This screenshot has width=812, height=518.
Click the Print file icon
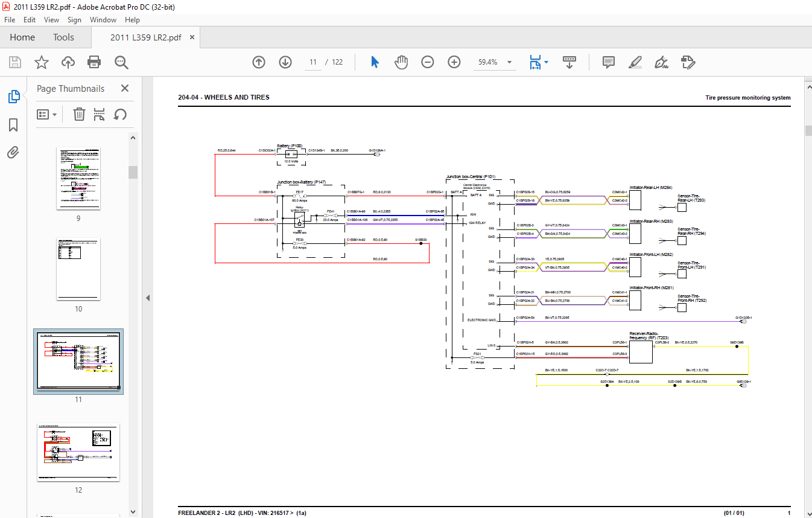pyautogui.click(x=94, y=62)
